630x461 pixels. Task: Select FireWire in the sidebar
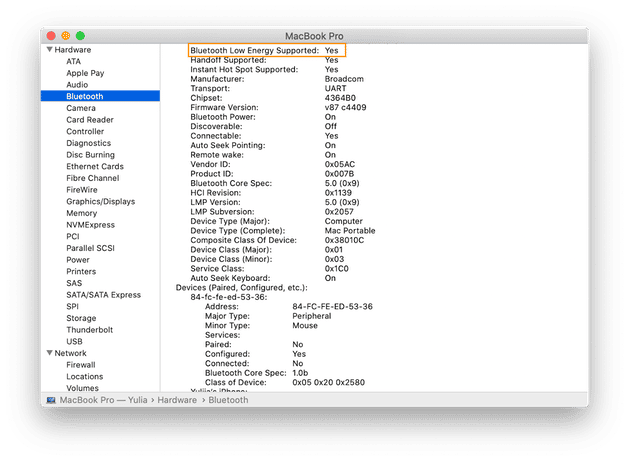pos(82,189)
